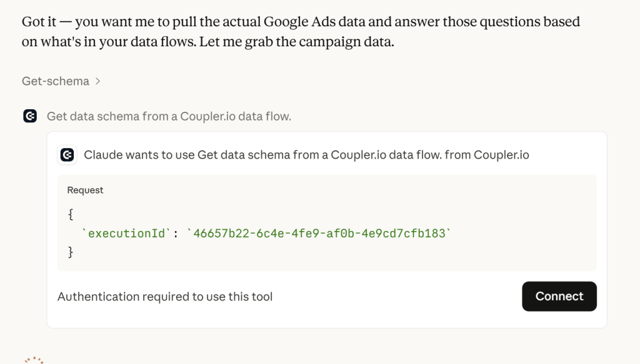The height and width of the screenshot is (364, 640).
Task: Click the chevron next to Get-schema
Action: [97, 81]
